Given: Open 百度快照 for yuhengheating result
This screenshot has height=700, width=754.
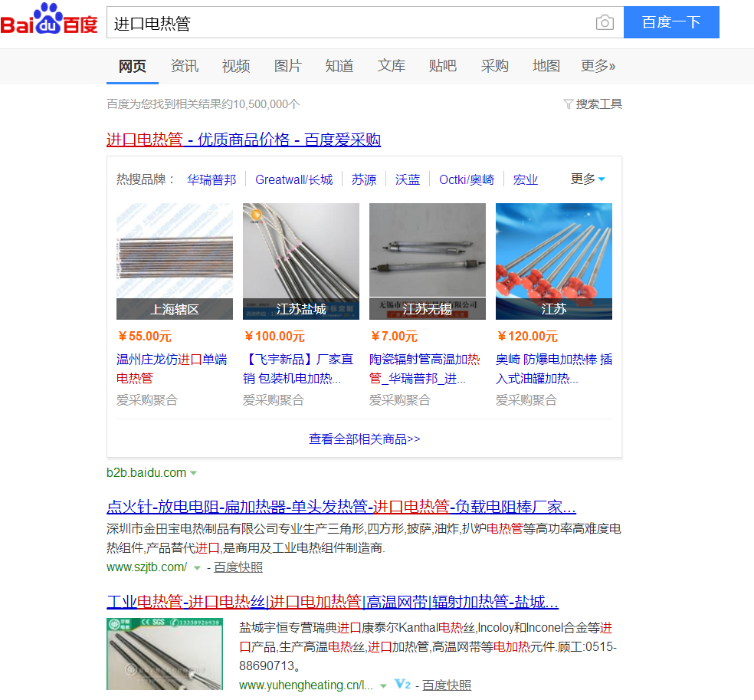Looking at the screenshot, I should [447, 685].
